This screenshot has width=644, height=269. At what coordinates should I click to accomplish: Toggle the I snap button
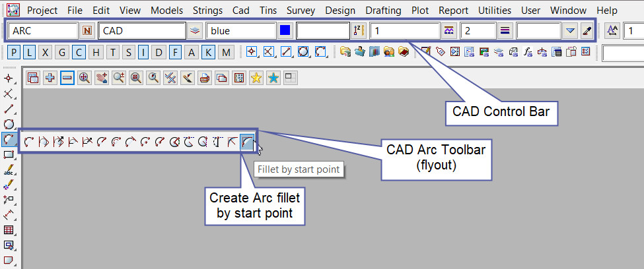143,52
